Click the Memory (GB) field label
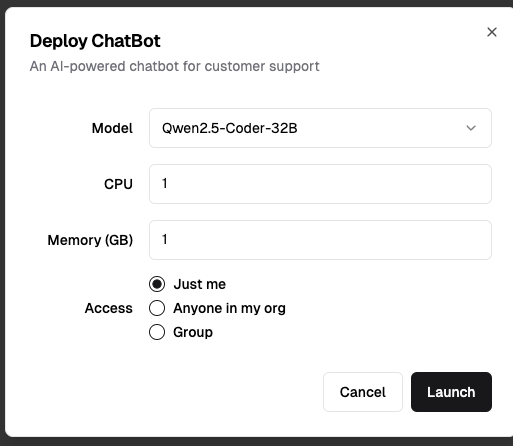Screen dimensions: 513x446 (90, 240)
